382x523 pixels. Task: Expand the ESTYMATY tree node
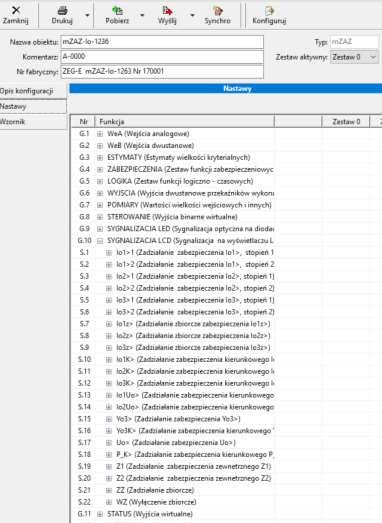100,158
